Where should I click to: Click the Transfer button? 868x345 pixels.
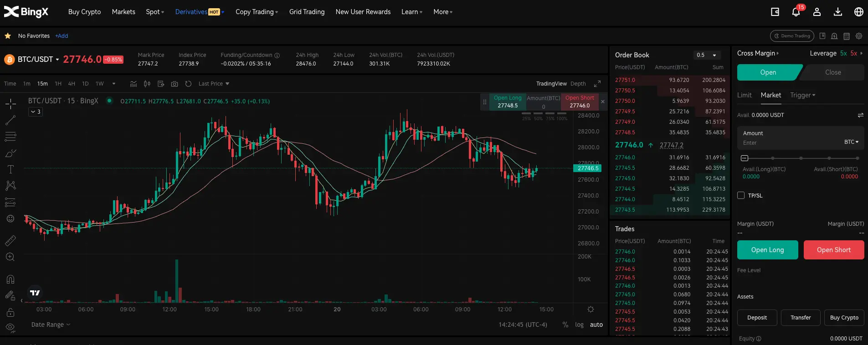[801, 318]
